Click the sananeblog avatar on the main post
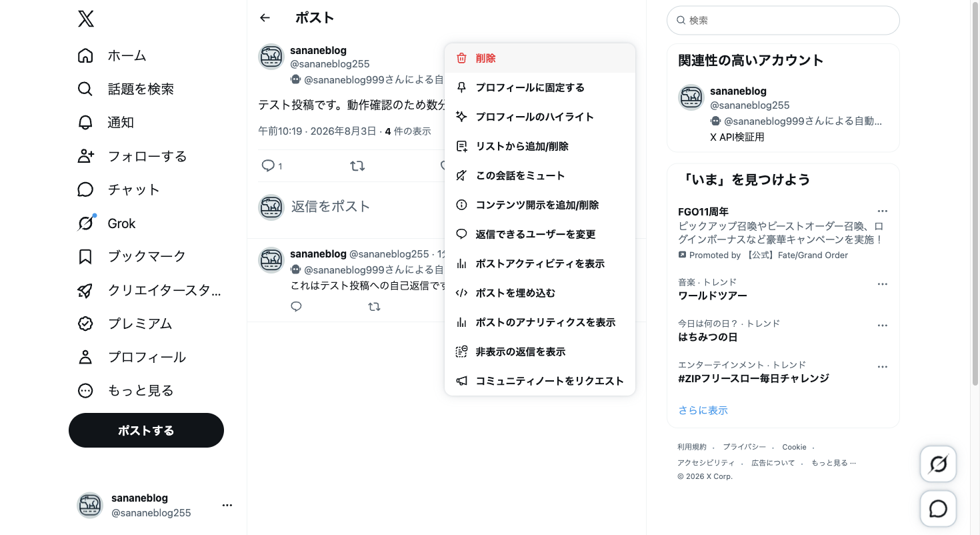 (x=271, y=57)
